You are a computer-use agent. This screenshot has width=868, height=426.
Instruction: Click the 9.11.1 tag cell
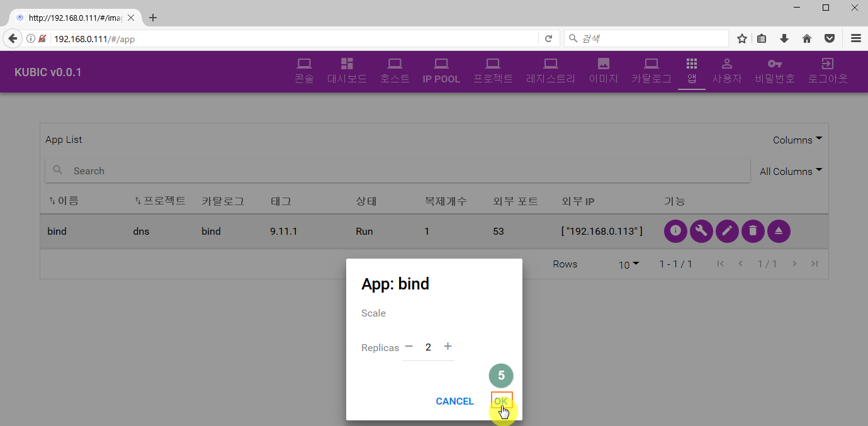(283, 232)
